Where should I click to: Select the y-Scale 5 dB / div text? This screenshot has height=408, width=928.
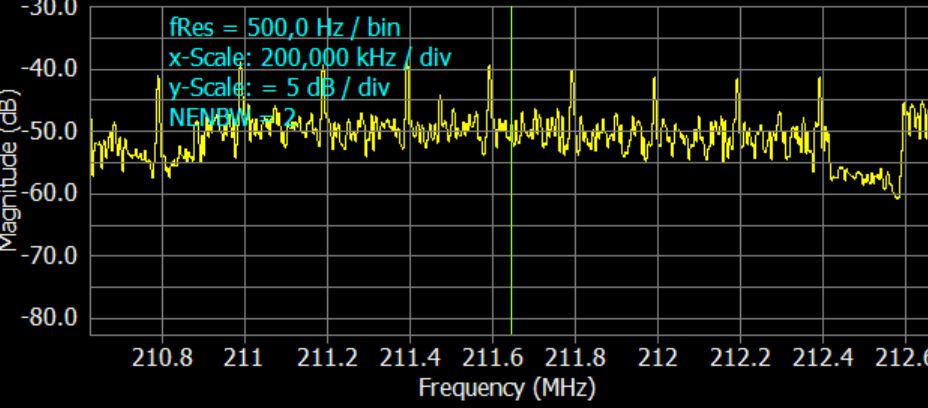coord(279,87)
